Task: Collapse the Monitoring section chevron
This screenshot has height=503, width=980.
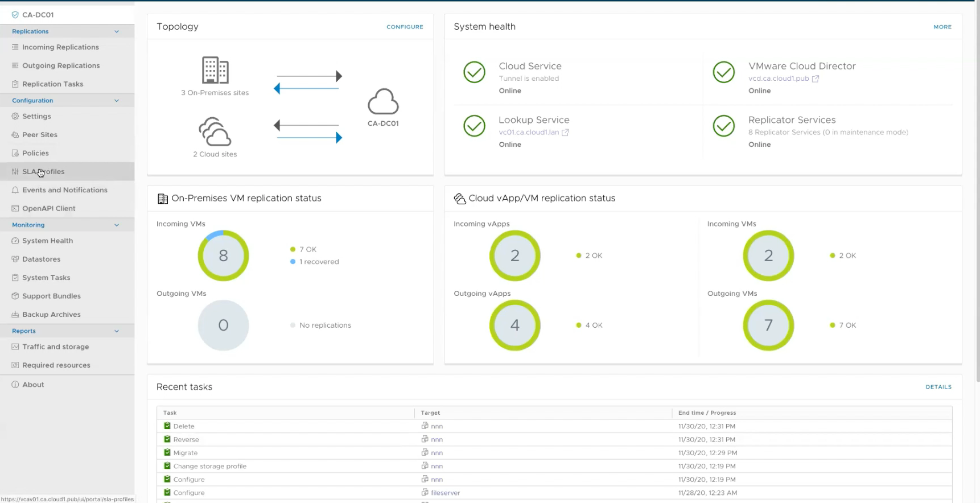Action: 117,225
